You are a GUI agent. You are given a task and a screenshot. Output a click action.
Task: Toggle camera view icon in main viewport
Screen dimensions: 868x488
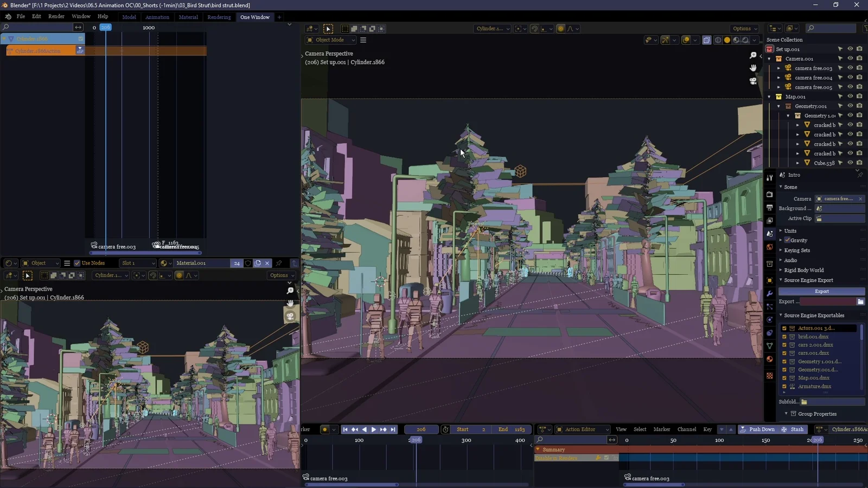(753, 81)
